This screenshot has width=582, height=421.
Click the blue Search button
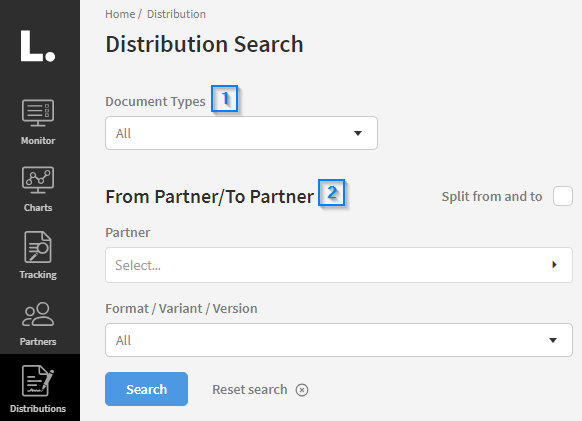[x=146, y=389]
